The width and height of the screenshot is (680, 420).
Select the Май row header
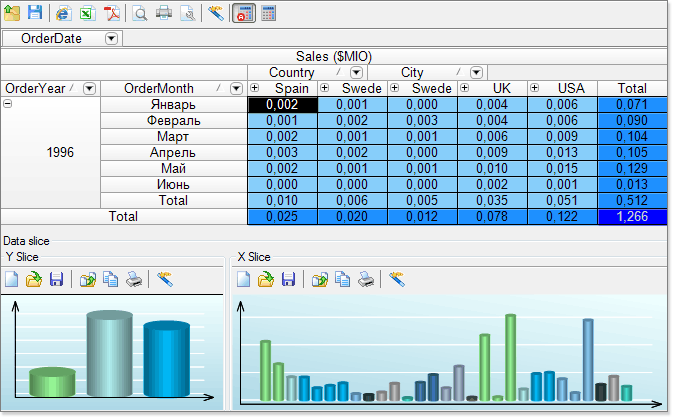(x=173, y=168)
